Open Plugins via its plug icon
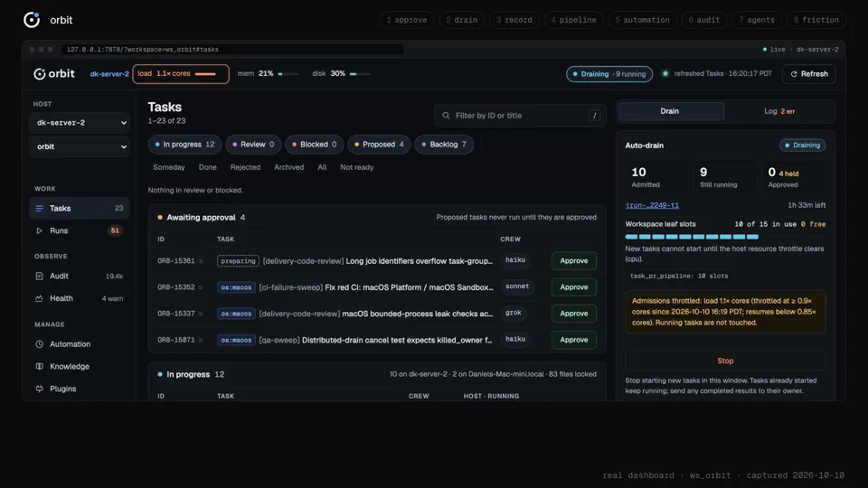Screen dimensions: 868x488 [x=39, y=389]
